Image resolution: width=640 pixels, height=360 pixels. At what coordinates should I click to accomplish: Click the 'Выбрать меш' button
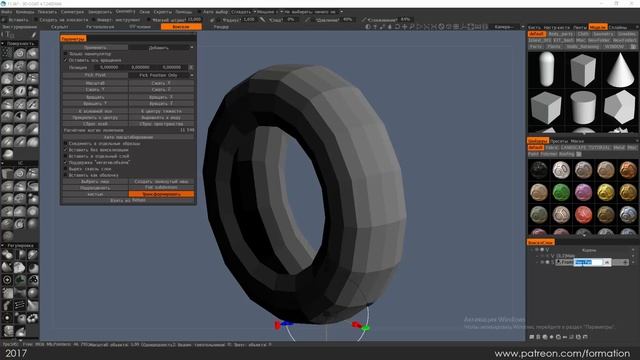(95, 182)
